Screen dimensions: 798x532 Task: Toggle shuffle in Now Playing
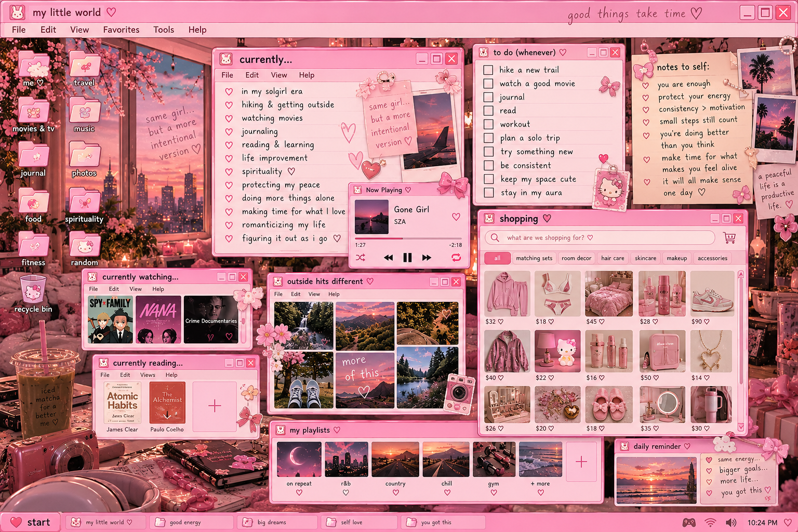click(x=361, y=258)
